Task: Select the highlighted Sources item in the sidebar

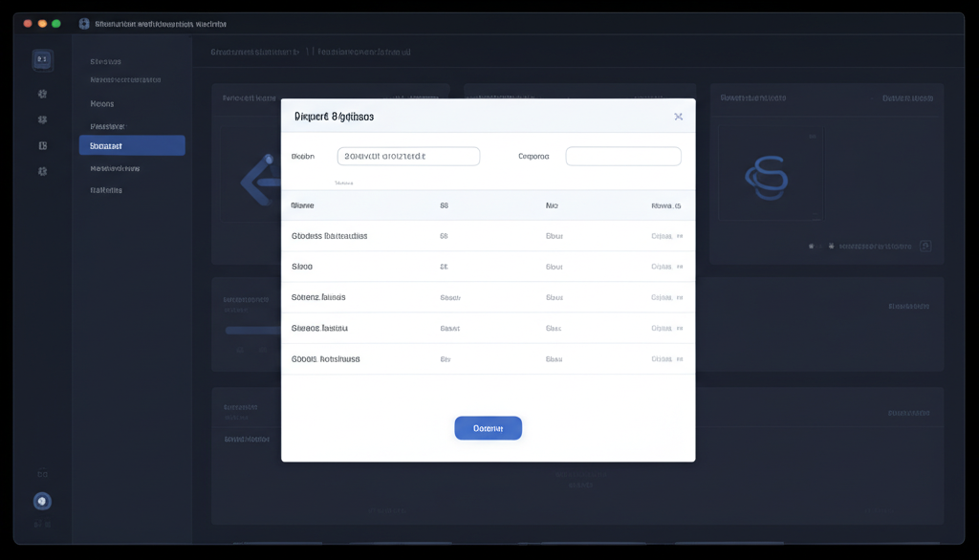Action: pos(132,145)
